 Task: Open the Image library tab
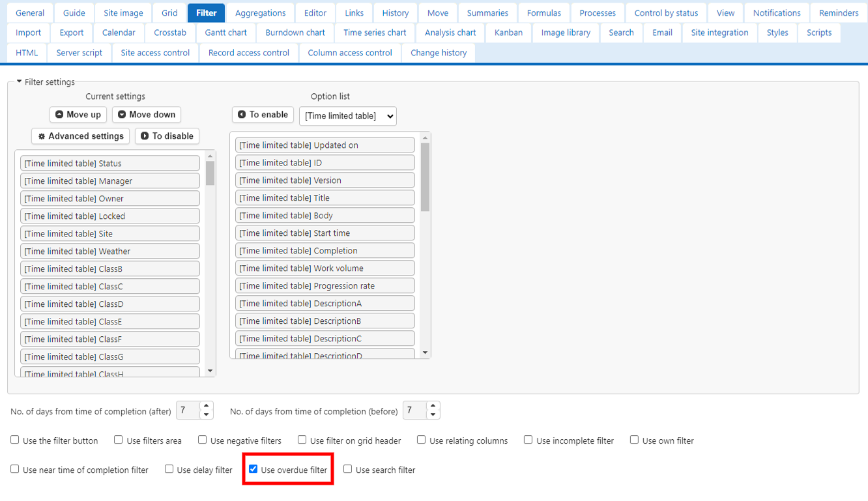click(x=566, y=33)
